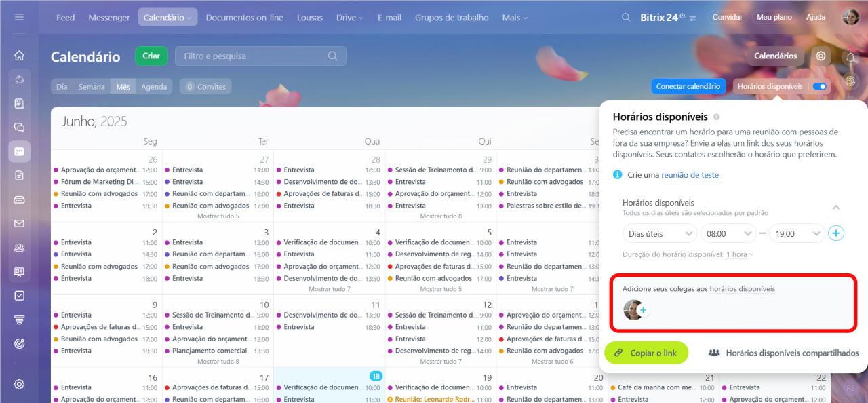Open 'Reunião: Leonardo Rodr...' event on day 19
Image resolution: width=868 pixels, height=403 pixels.
point(439,400)
